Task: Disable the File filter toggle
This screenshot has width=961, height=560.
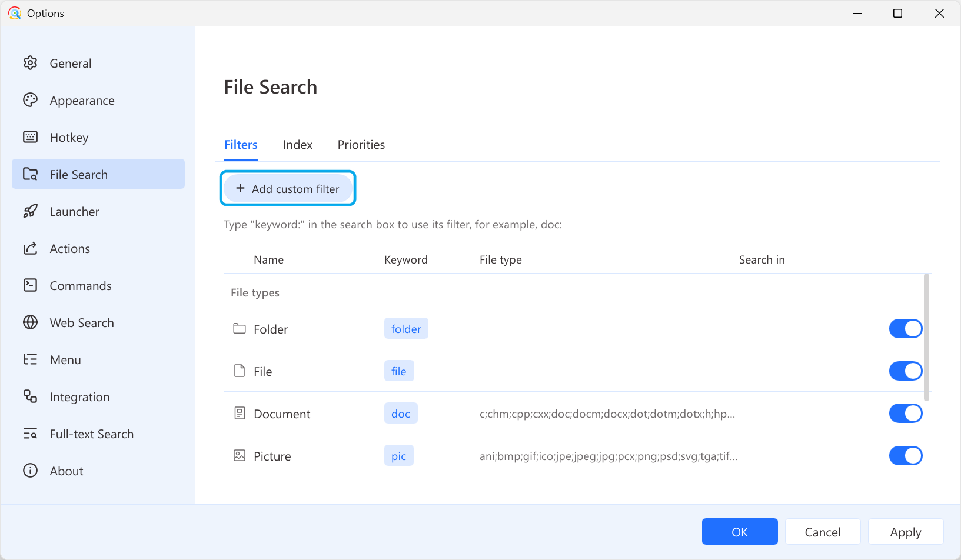Action: point(906,371)
